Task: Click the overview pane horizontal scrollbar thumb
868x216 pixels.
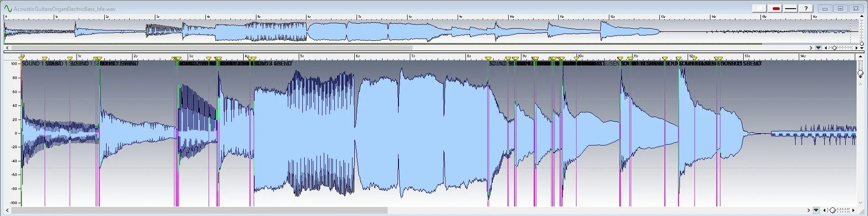Action: pos(212,48)
